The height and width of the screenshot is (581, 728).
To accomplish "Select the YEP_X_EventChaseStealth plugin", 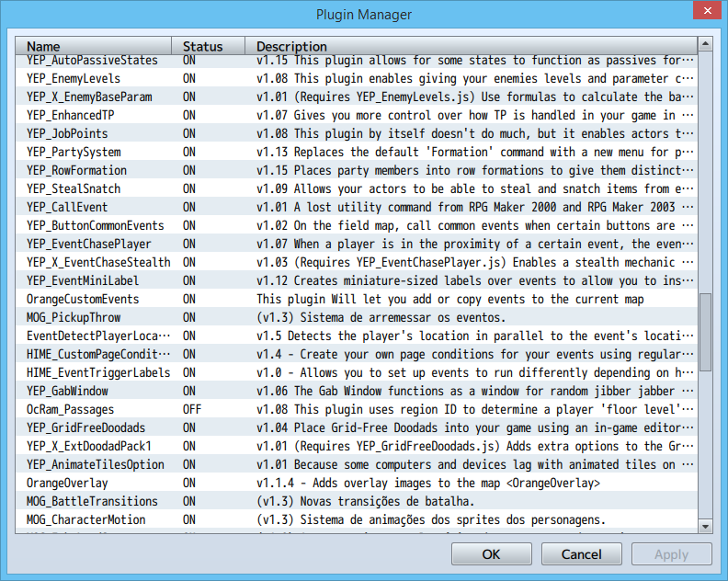I will pos(357,262).
